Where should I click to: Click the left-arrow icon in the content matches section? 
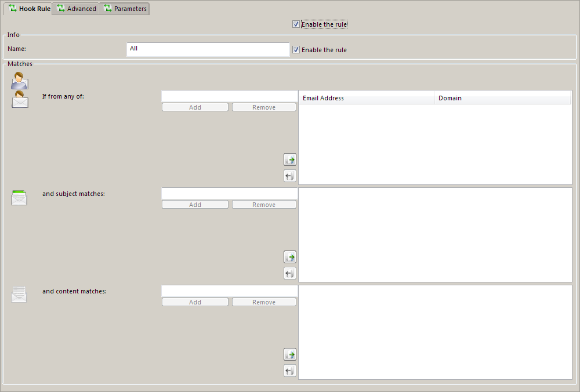pyautogui.click(x=290, y=371)
